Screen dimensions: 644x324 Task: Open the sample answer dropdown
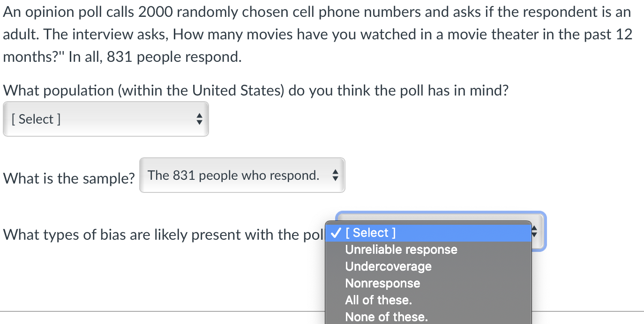[x=242, y=175]
